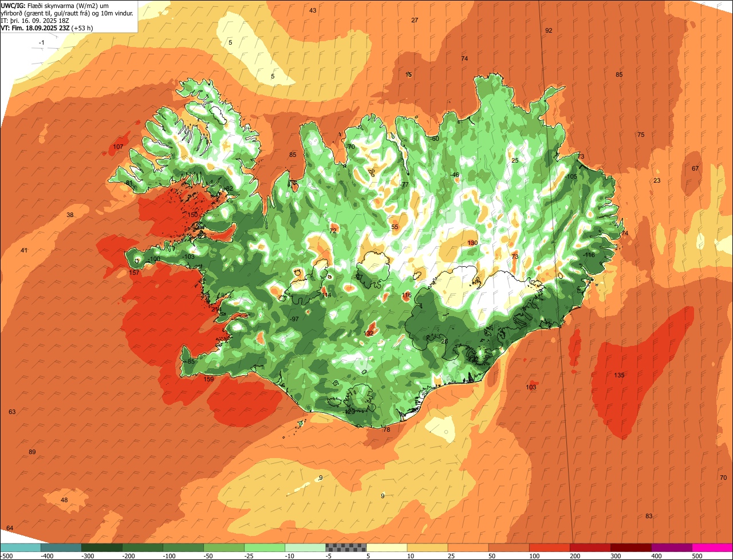
Task: Click the flux value '-46' on the map
Action: [455, 175]
